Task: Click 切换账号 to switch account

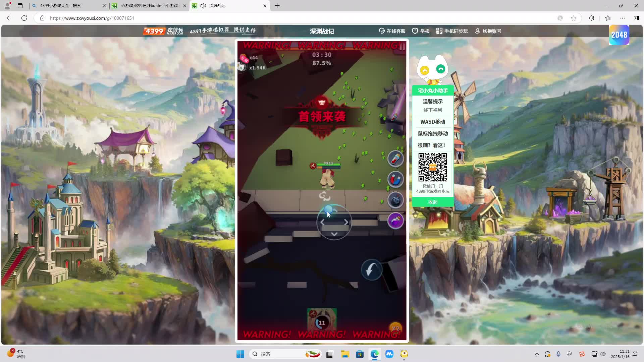Action: click(x=488, y=31)
